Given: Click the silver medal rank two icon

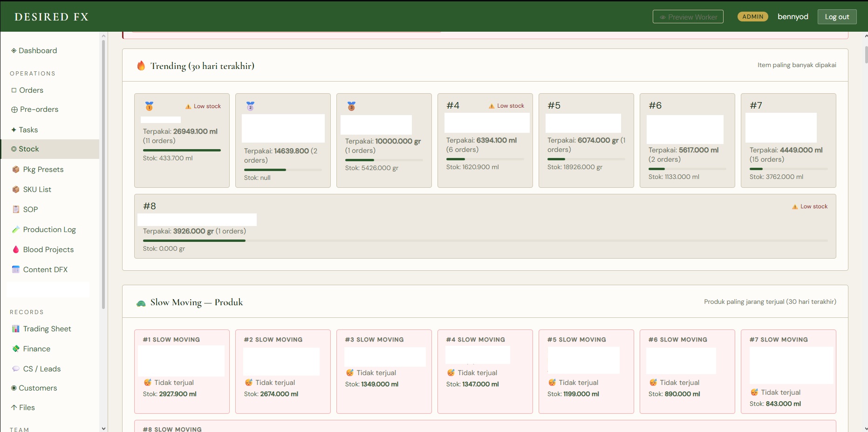Looking at the screenshot, I should coord(250,106).
